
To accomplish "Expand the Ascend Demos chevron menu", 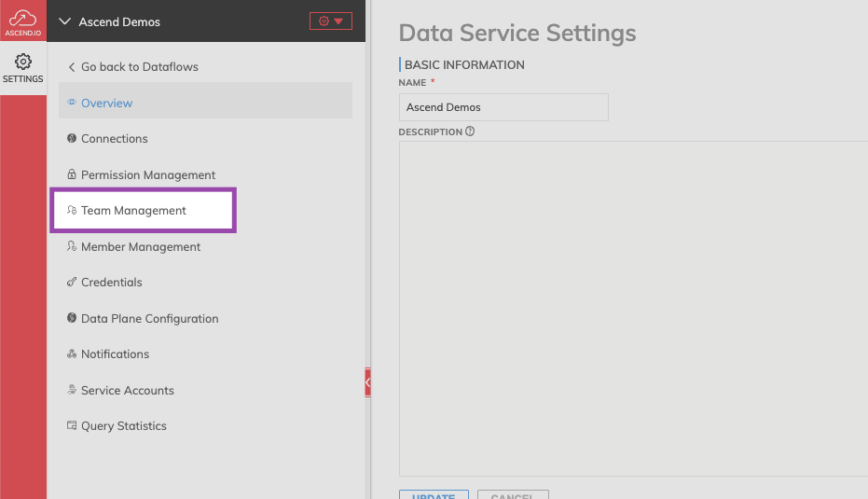I will (64, 21).
